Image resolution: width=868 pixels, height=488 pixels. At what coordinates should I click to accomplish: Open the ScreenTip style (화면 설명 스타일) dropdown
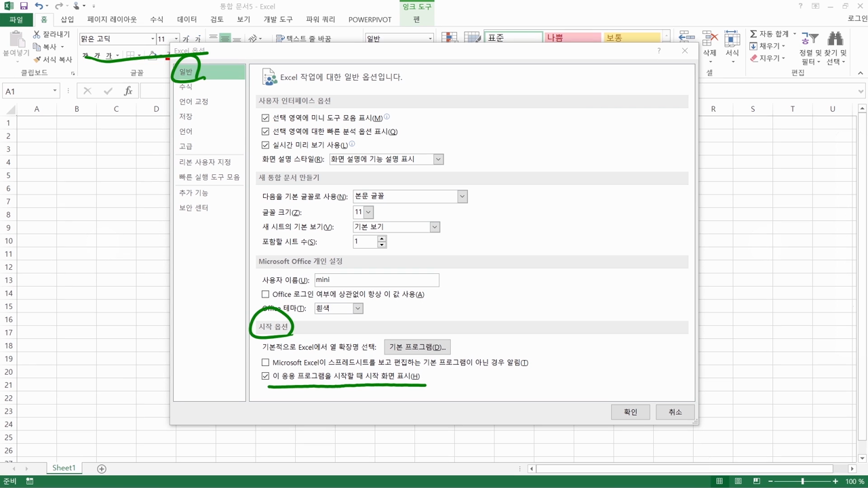click(438, 159)
